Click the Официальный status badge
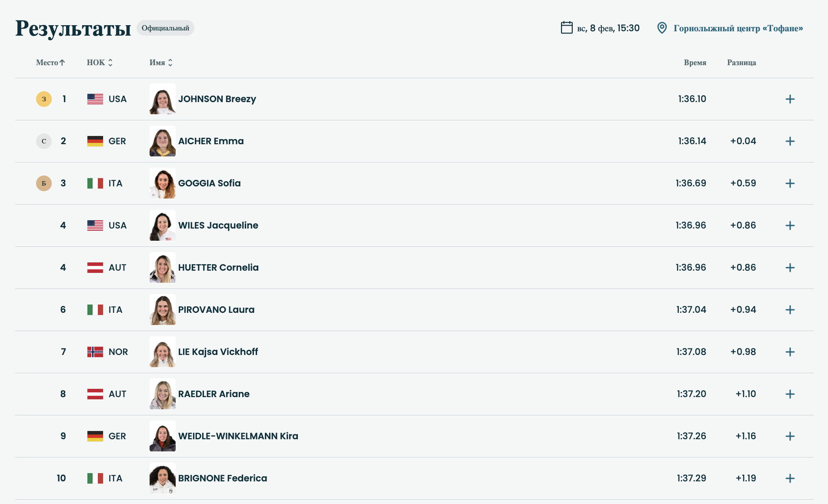Screen dimensions: 828x504 (x=165, y=28)
